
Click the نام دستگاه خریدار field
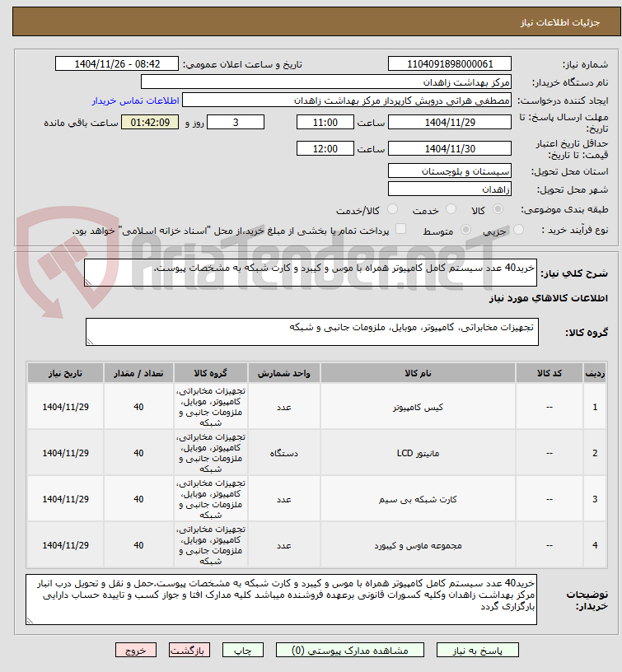click(325, 82)
